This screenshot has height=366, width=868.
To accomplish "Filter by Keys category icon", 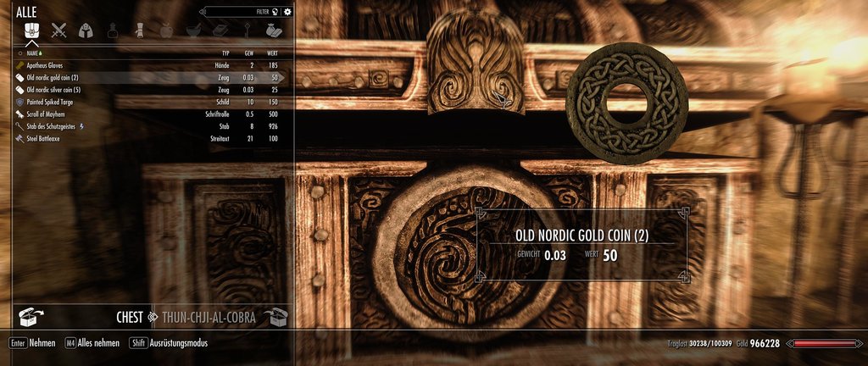I will 247,30.
